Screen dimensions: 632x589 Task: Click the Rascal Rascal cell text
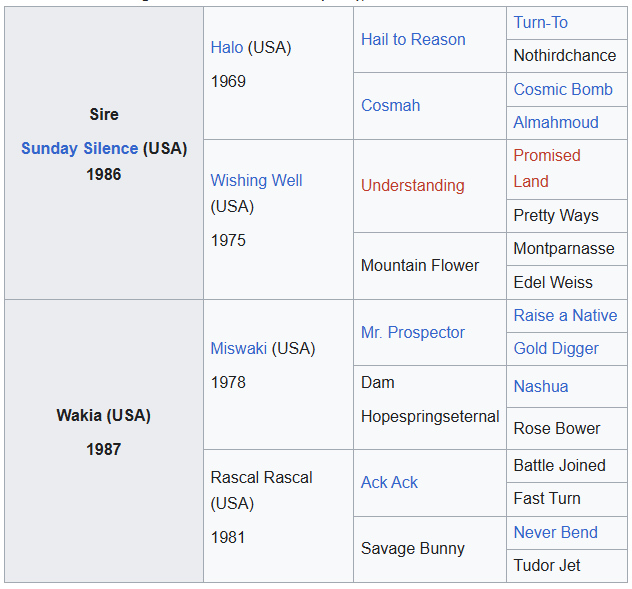pos(261,478)
